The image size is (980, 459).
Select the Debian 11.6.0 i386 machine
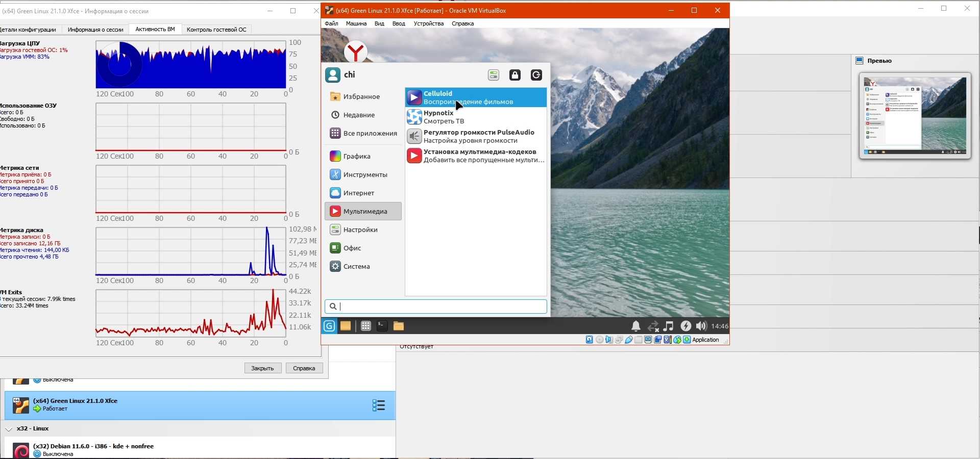click(x=200, y=450)
